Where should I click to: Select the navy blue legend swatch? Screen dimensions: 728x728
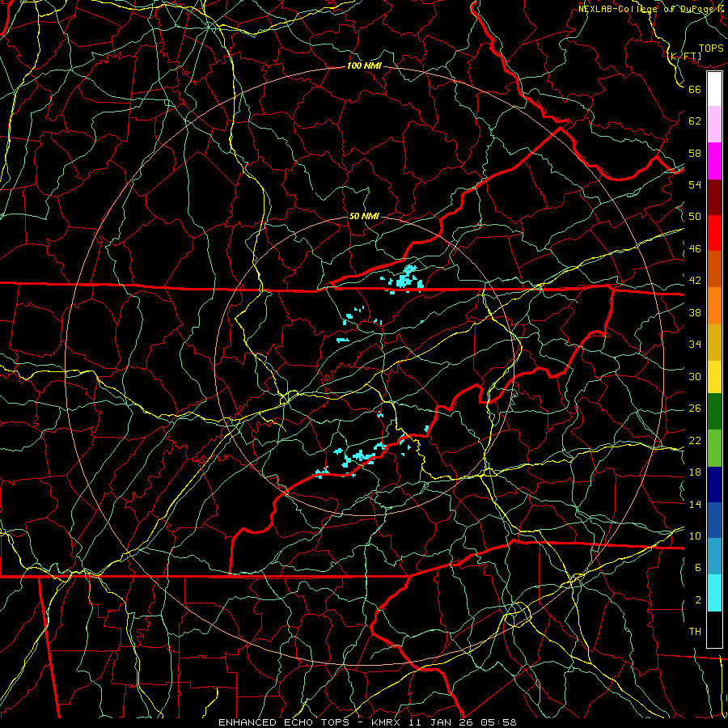tap(714, 485)
